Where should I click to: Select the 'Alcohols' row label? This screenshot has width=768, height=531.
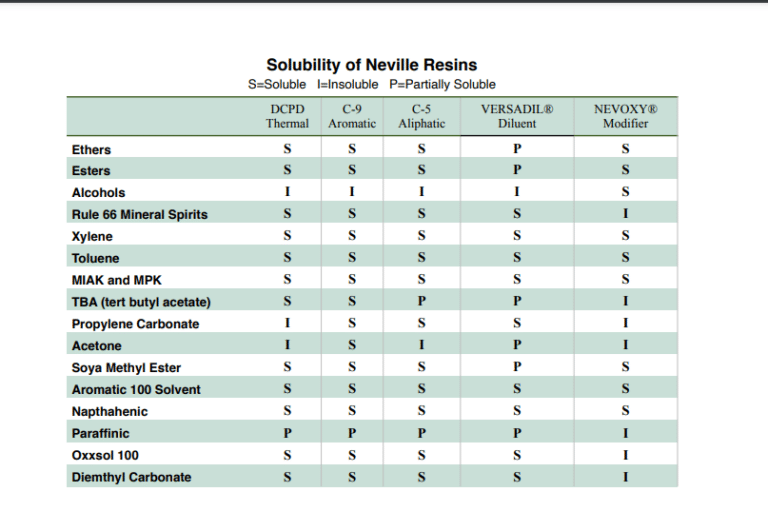[98, 193]
